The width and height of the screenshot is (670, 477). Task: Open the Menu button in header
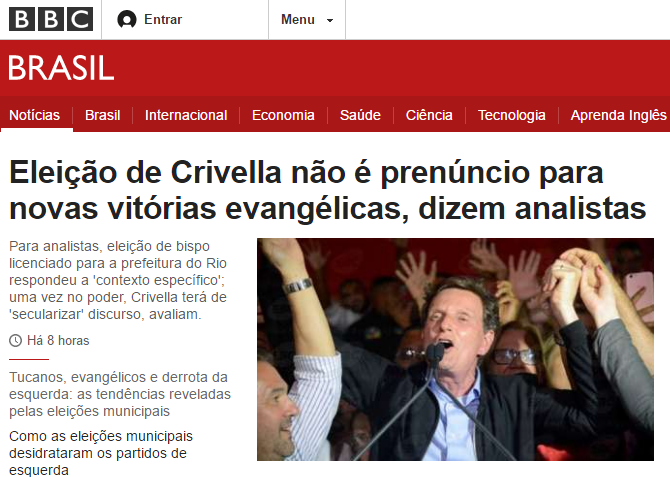(x=307, y=20)
